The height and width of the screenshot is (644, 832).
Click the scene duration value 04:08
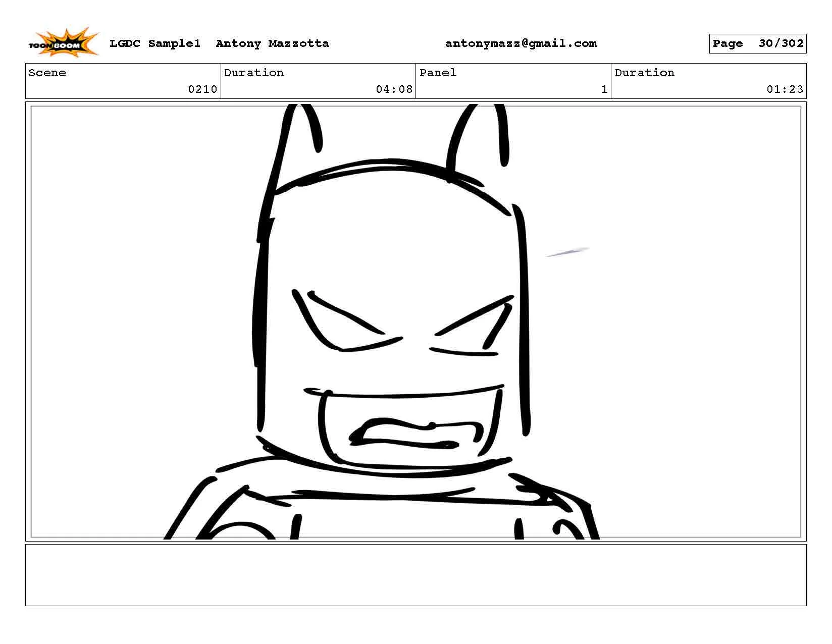[x=394, y=89]
